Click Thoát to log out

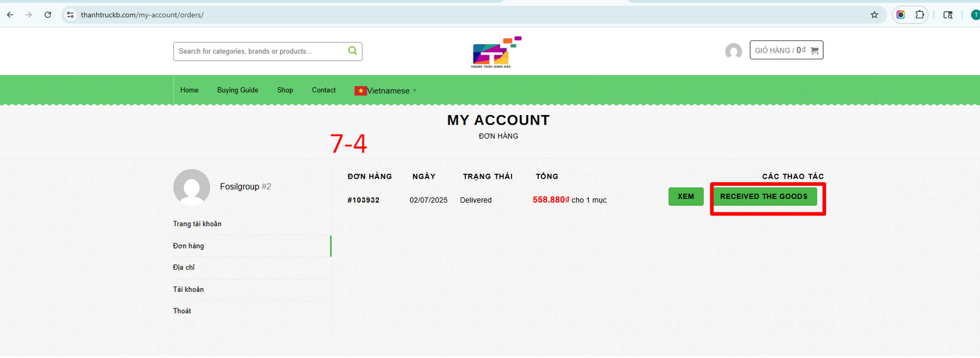pos(182,311)
